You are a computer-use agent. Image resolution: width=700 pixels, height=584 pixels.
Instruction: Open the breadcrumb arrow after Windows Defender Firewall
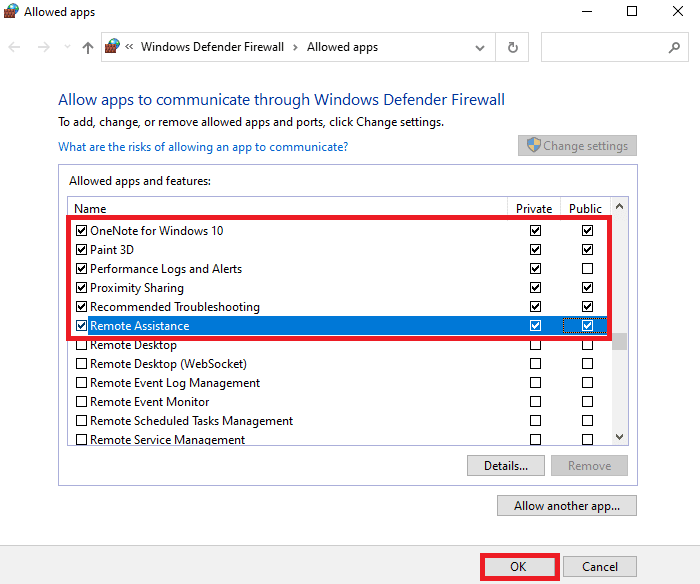[295, 47]
